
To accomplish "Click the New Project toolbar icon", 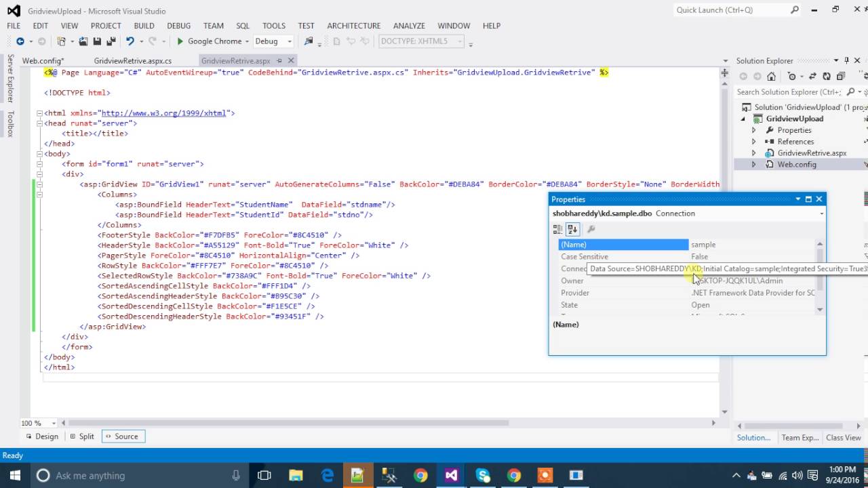I will (x=62, y=41).
